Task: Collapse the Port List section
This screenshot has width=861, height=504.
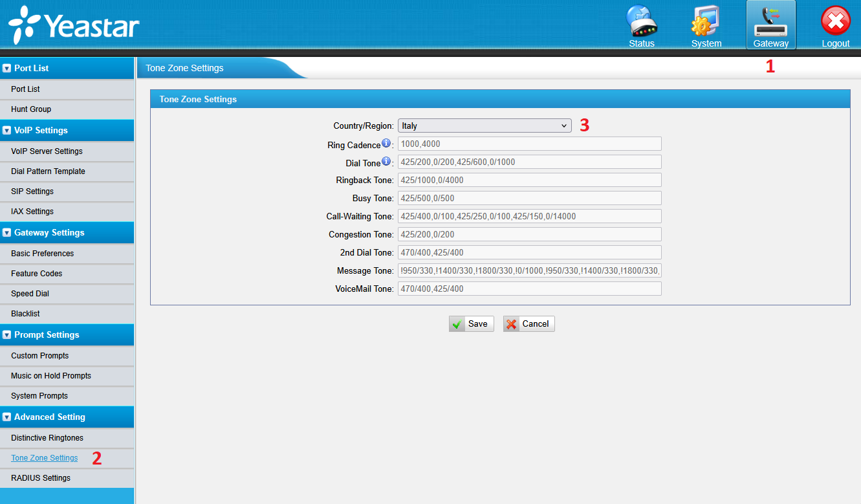Action: pos(7,68)
